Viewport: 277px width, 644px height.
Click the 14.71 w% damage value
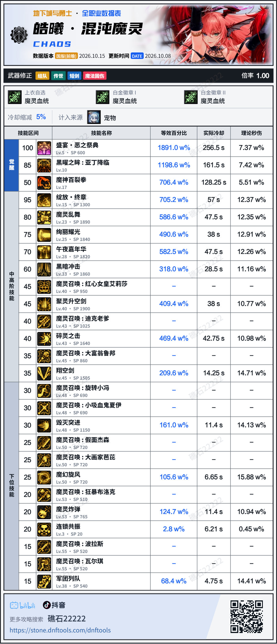(252, 373)
